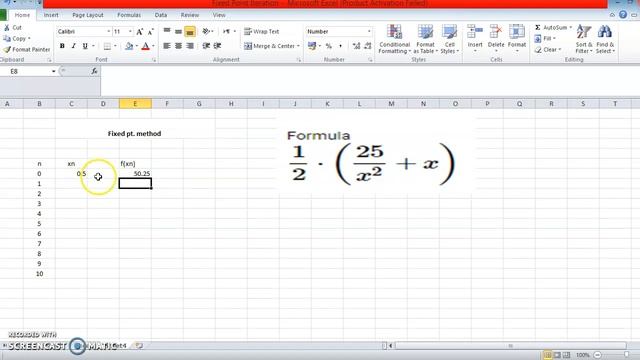
Task: Open the font name Calibri dropdown
Action: click(109, 31)
